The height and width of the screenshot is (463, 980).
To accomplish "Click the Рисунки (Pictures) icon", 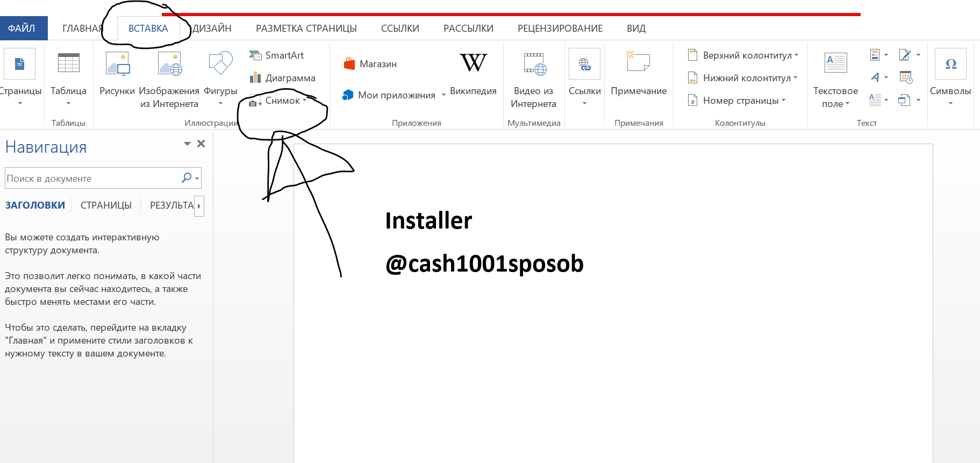I will point(117,63).
